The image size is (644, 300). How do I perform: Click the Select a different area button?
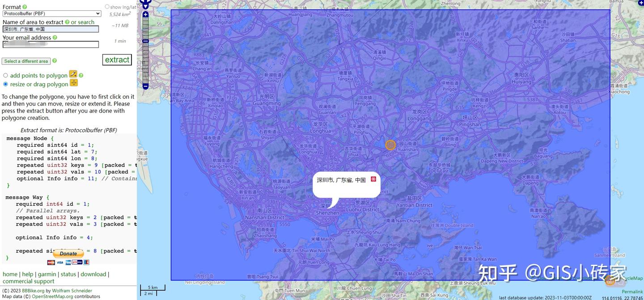coord(26,61)
